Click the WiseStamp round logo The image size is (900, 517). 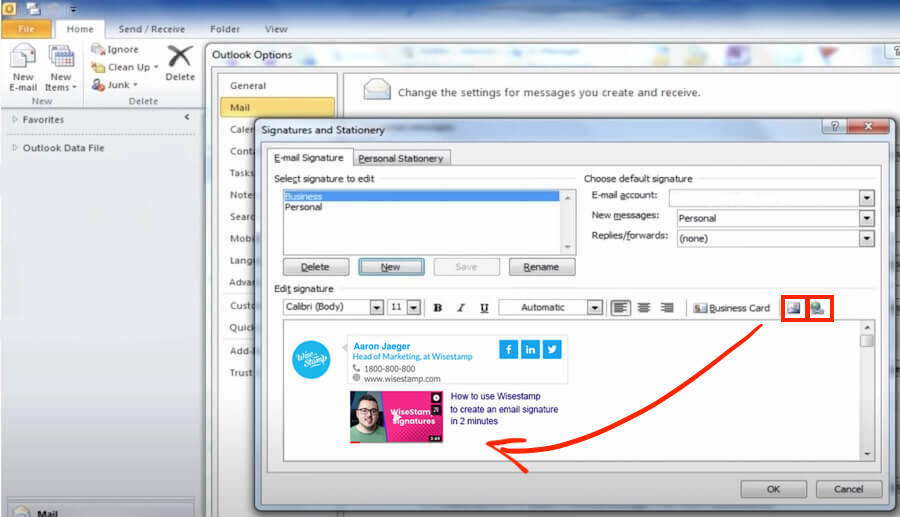(311, 360)
